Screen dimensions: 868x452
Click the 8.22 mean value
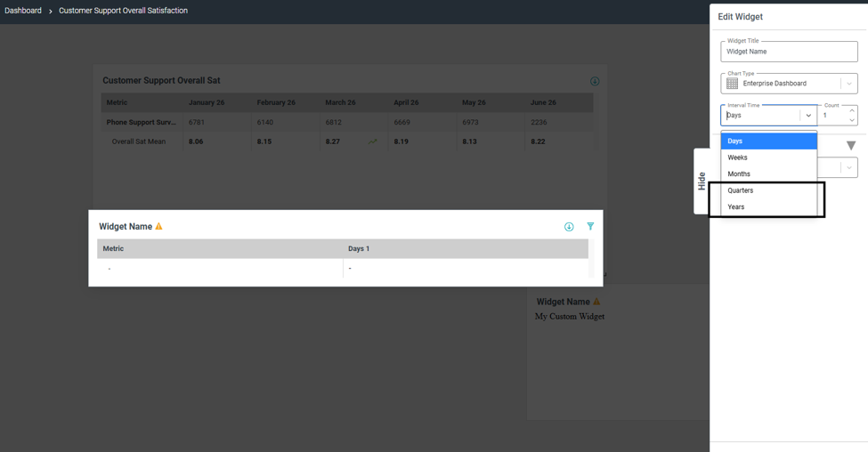pyautogui.click(x=538, y=141)
